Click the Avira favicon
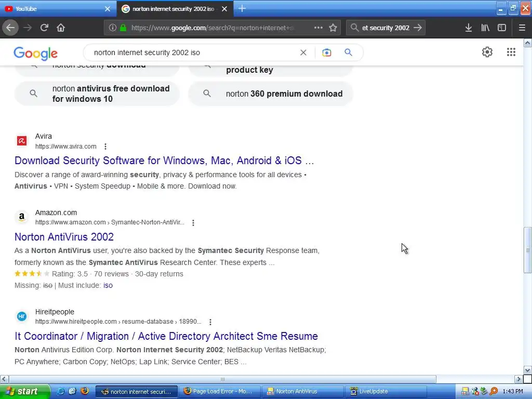This screenshot has height=399, width=532. (x=22, y=140)
